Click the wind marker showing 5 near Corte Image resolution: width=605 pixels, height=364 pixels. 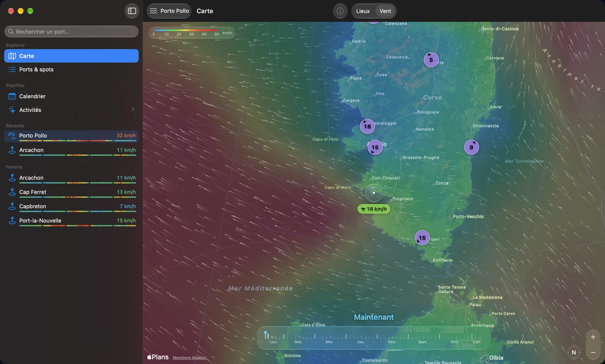tap(431, 60)
